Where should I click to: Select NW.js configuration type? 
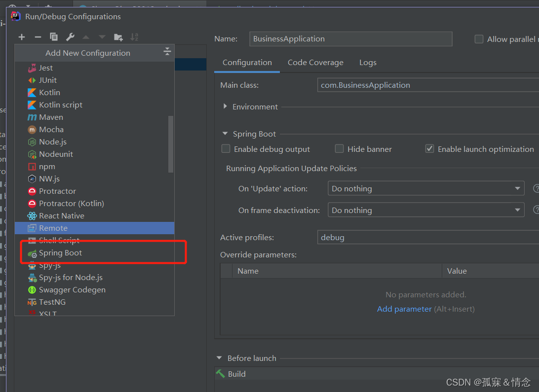(95, 179)
